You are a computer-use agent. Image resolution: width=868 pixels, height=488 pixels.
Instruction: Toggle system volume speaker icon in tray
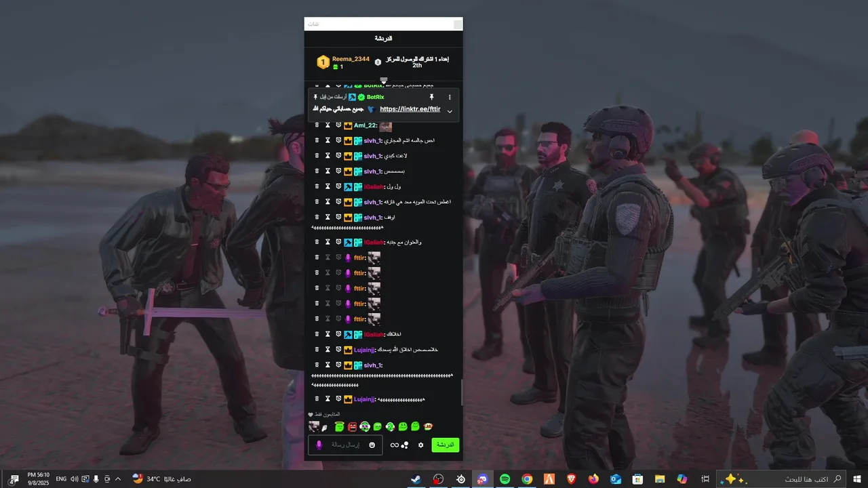(x=74, y=479)
